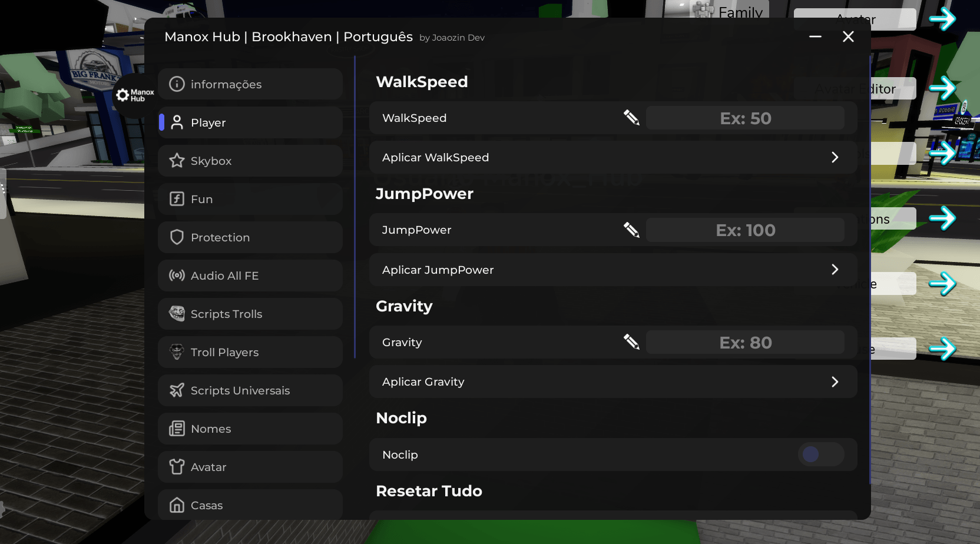The height and width of the screenshot is (544, 980).
Task: Focus the WalkSpeed Ex: 50 input
Action: coord(745,118)
